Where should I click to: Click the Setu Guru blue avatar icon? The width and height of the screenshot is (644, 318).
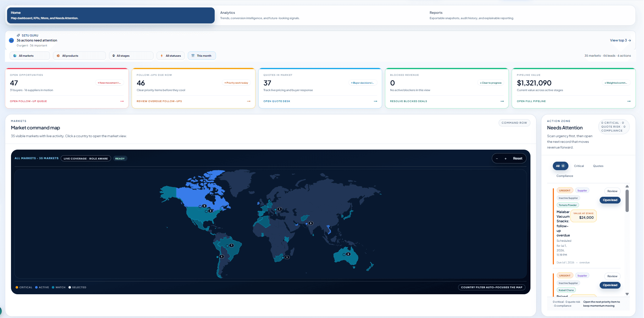coord(11,40)
